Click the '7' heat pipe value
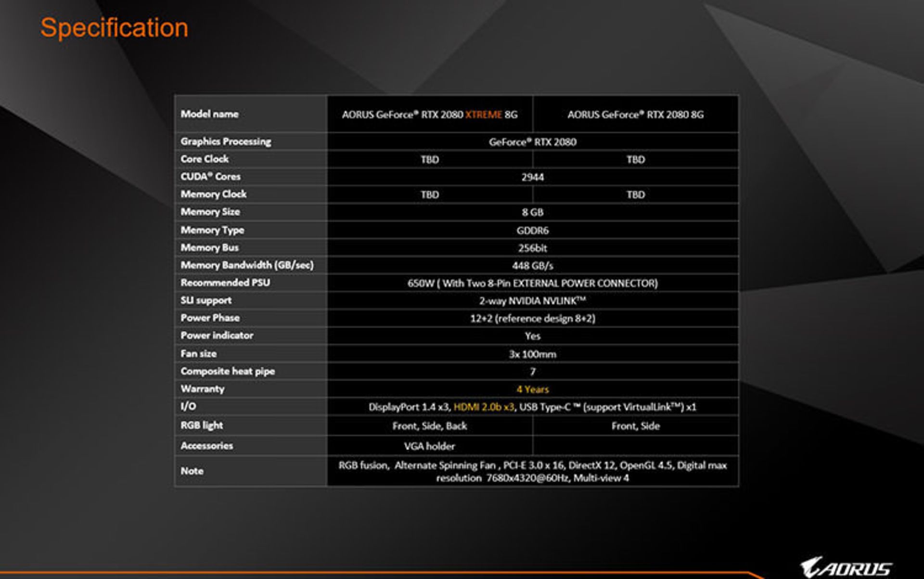The image size is (924, 579). click(x=532, y=372)
